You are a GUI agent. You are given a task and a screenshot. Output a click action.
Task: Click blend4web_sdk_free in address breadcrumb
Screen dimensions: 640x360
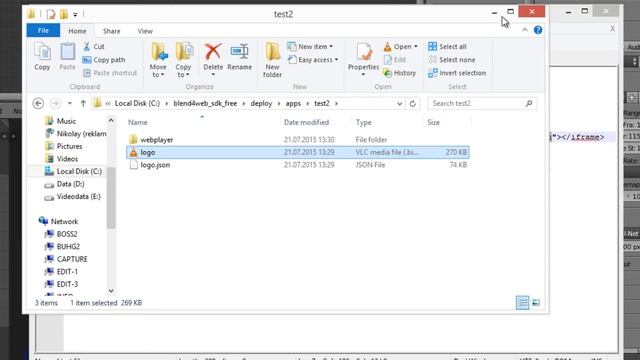point(205,103)
